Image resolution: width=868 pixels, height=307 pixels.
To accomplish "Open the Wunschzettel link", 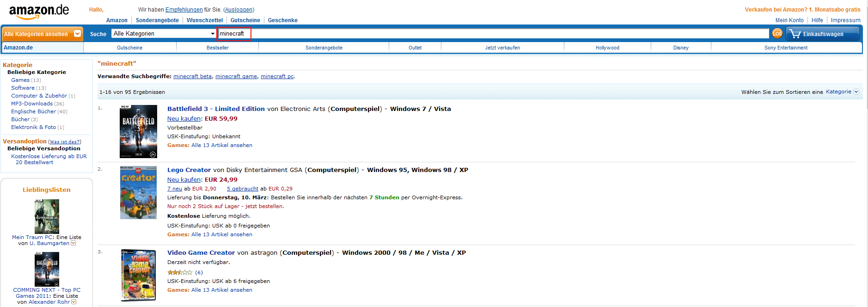I will tap(205, 20).
